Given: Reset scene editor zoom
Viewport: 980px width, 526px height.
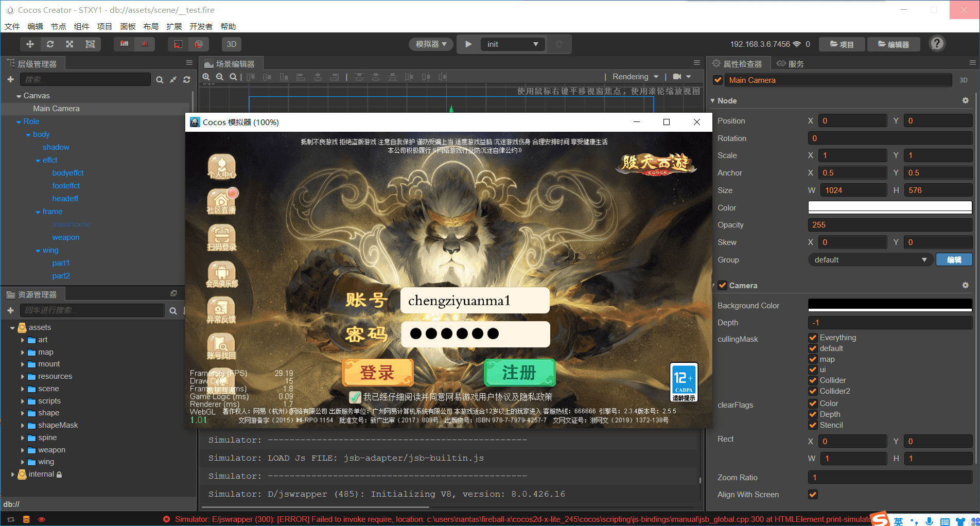Looking at the screenshot, I should [233, 77].
